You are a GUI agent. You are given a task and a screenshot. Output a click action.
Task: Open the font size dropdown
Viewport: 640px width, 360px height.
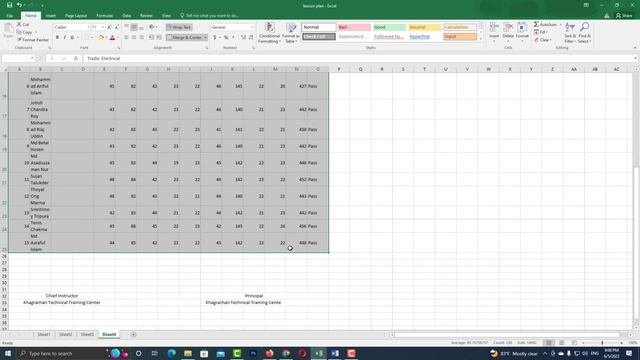coord(102,27)
